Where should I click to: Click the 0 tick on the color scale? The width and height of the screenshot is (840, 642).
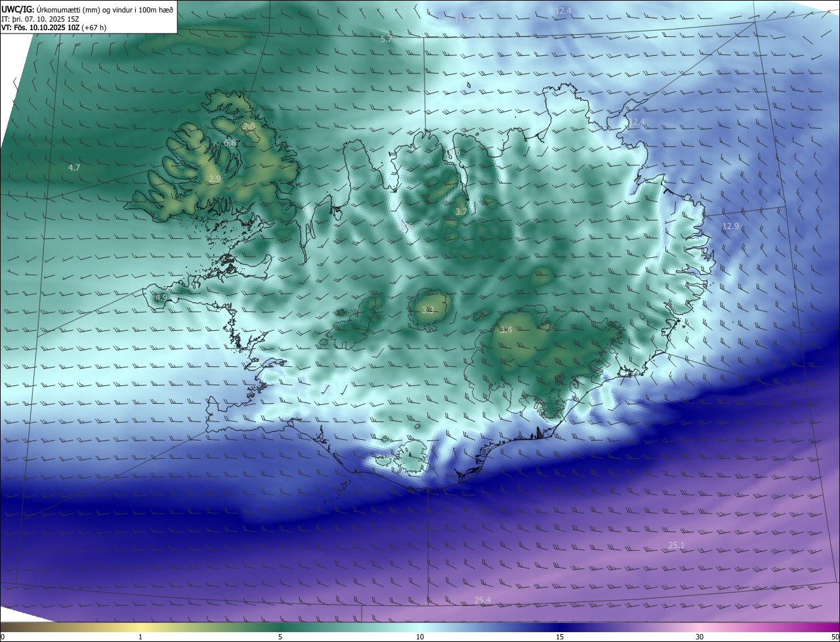(x=3, y=637)
